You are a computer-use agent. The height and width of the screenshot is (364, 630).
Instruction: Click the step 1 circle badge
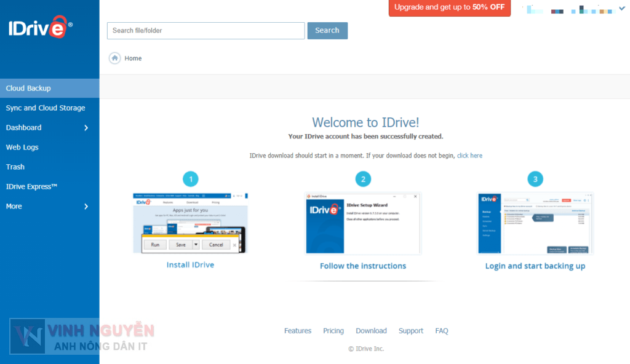point(191,179)
